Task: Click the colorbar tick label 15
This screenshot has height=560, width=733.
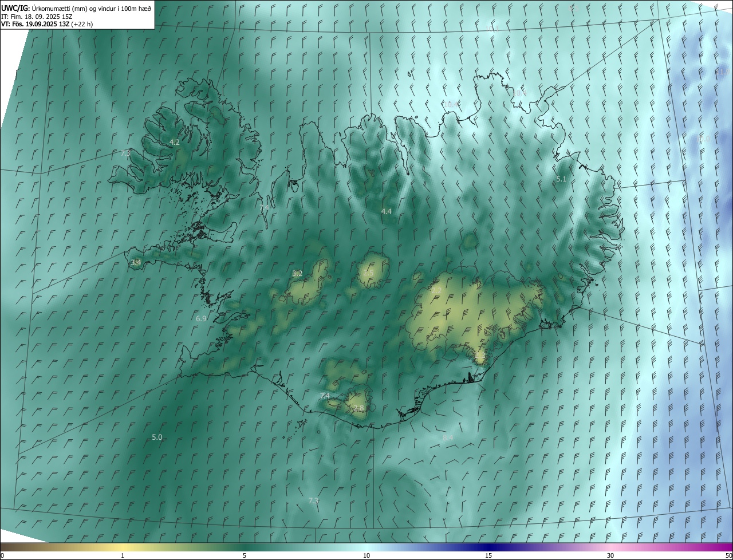Action: (x=488, y=555)
